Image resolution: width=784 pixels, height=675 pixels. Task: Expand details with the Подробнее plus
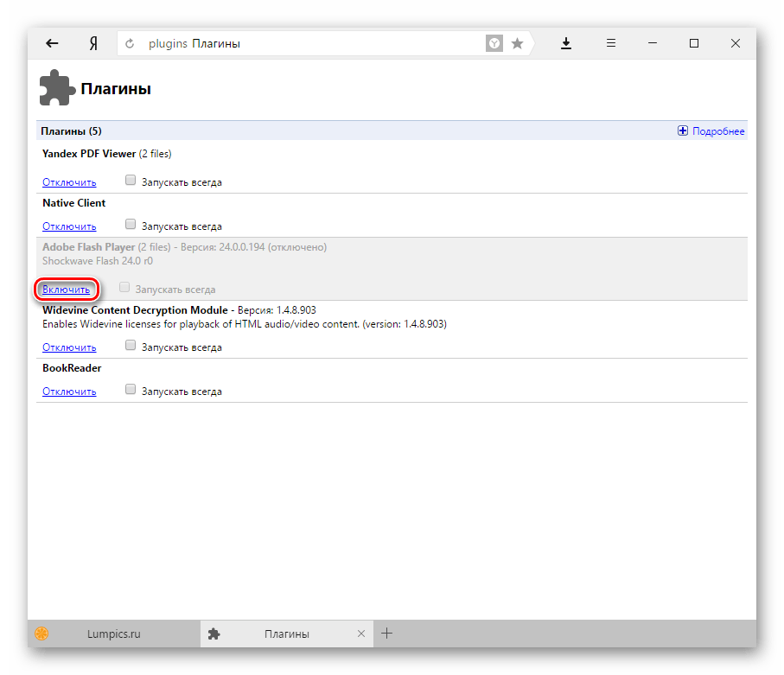click(x=683, y=131)
